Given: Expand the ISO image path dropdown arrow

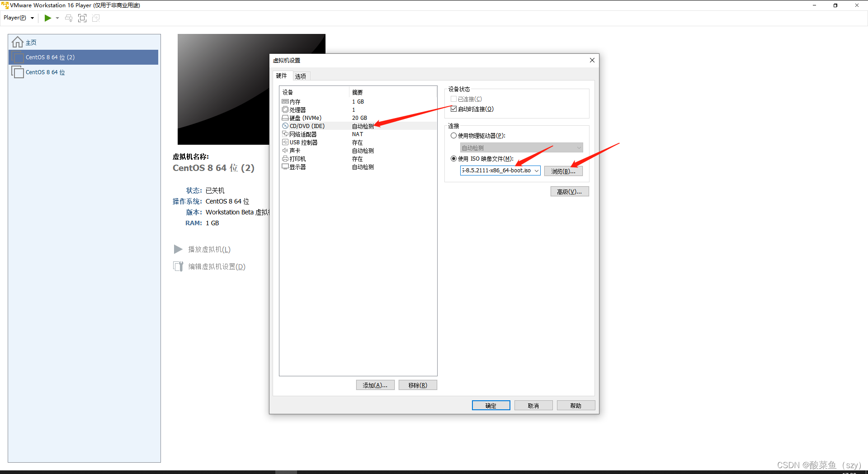Looking at the screenshot, I should (537, 171).
